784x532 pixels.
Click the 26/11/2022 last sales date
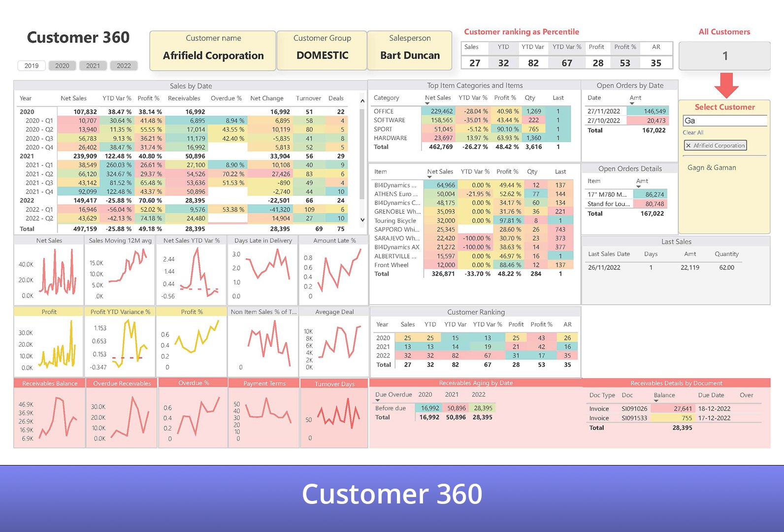click(x=604, y=267)
